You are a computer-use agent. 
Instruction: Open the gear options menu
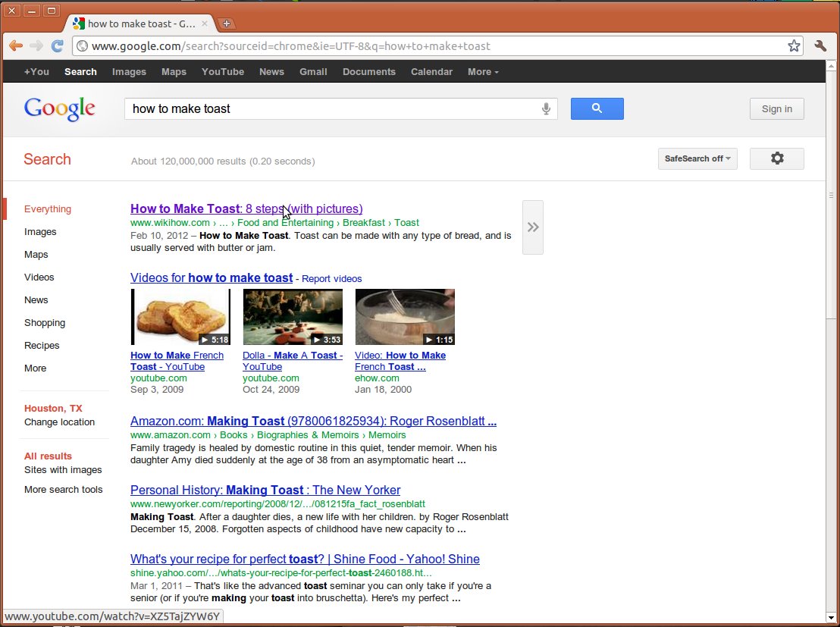(x=777, y=158)
